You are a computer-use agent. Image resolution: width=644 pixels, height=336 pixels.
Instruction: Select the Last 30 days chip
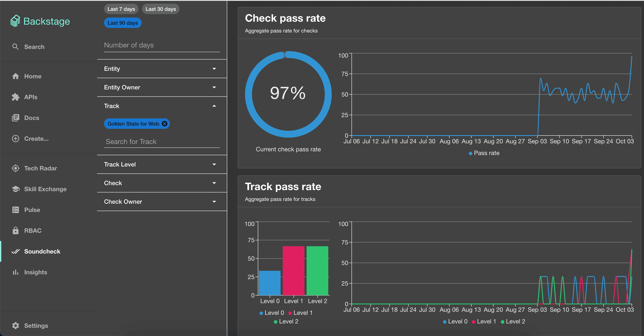160,9
